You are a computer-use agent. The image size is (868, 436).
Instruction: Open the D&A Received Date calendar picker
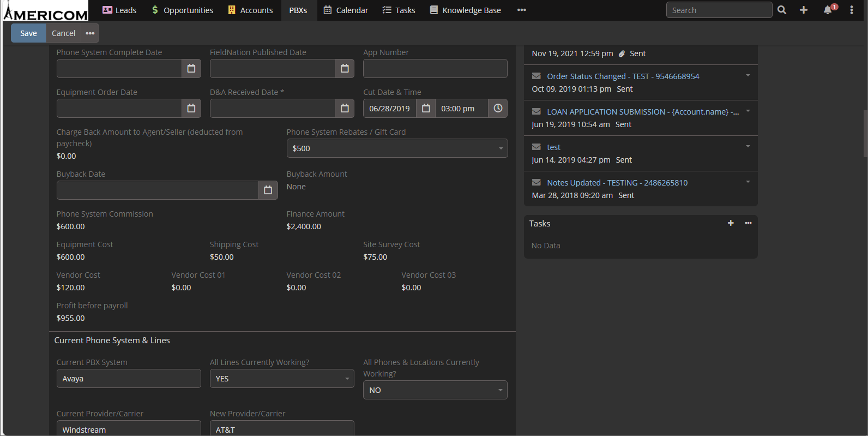click(345, 109)
